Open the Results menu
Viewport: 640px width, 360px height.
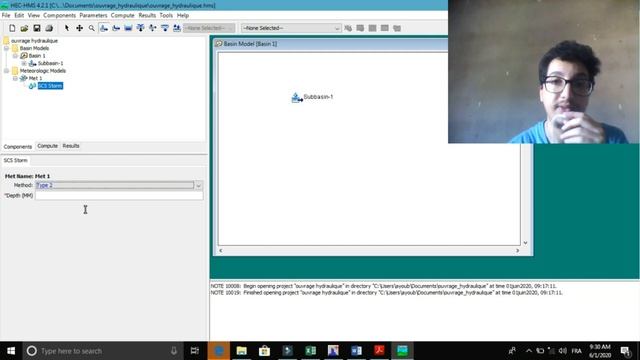pyautogui.click(x=147, y=16)
